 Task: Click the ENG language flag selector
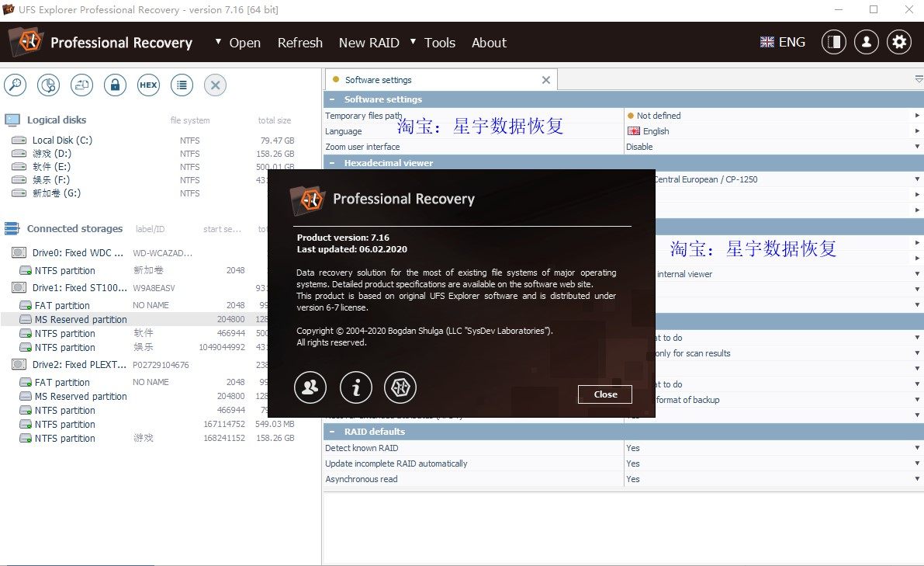pyautogui.click(x=783, y=42)
